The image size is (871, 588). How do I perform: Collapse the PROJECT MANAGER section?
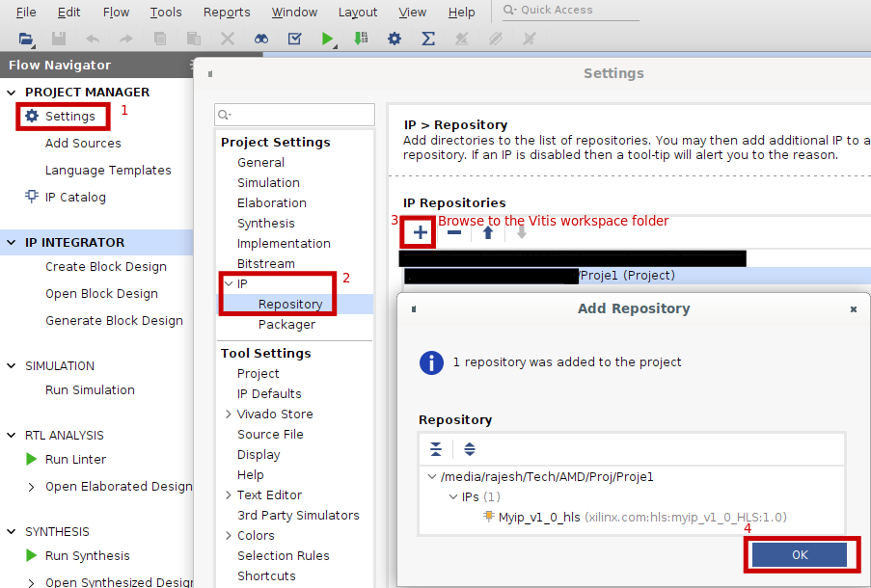[x=12, y=93]
